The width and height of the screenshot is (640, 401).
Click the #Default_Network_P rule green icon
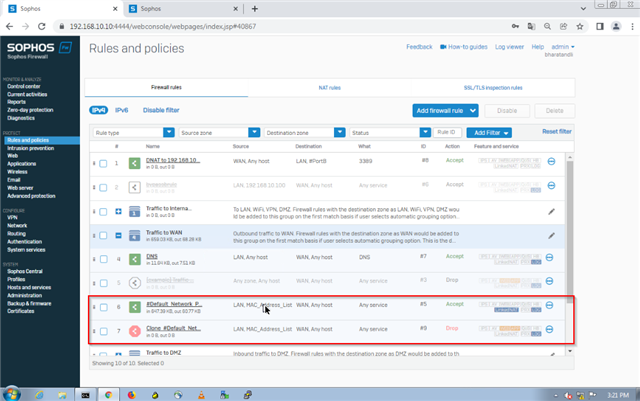135,307
